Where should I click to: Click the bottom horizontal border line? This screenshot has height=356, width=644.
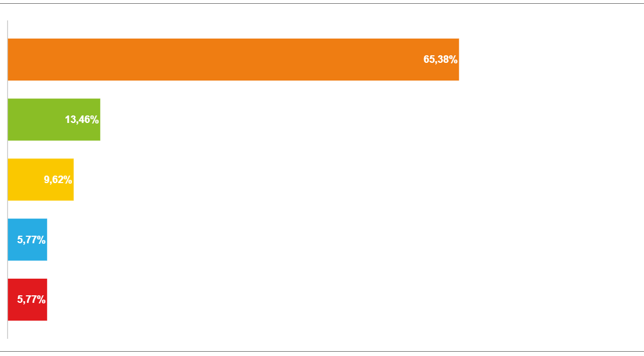coord(322,352)
